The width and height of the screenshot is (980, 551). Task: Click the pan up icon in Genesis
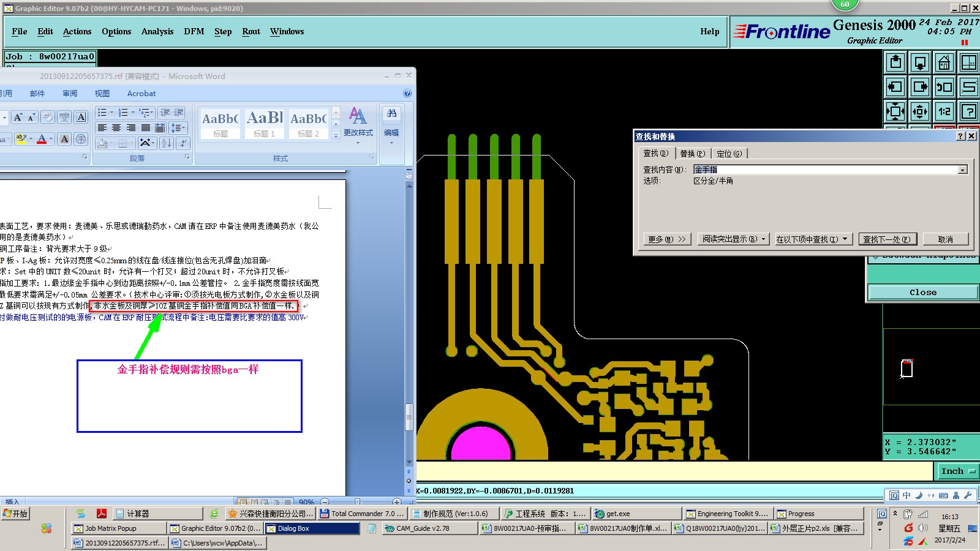[895, 62]
